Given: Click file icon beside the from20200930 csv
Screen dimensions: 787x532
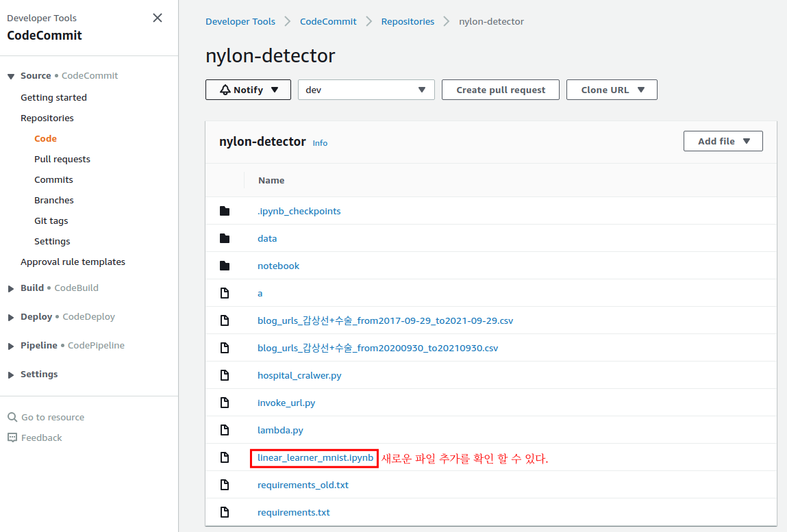Looking at the screenshot, I should (x=225, y=348).
